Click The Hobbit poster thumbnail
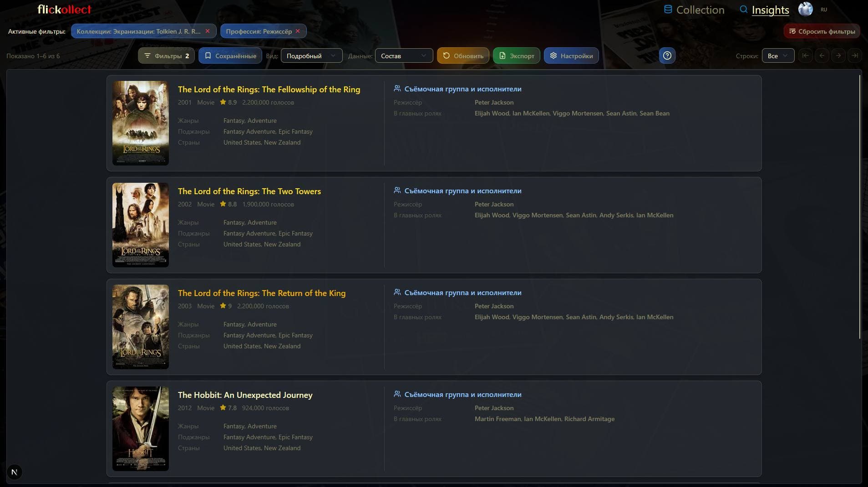Screen dimensions: 868x487 (x=141, y=429)
